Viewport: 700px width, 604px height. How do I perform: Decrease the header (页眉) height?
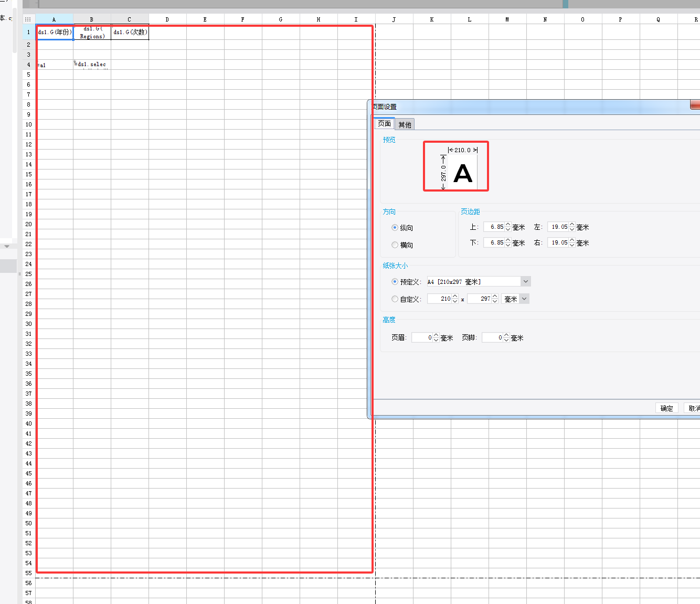[436, 340]
